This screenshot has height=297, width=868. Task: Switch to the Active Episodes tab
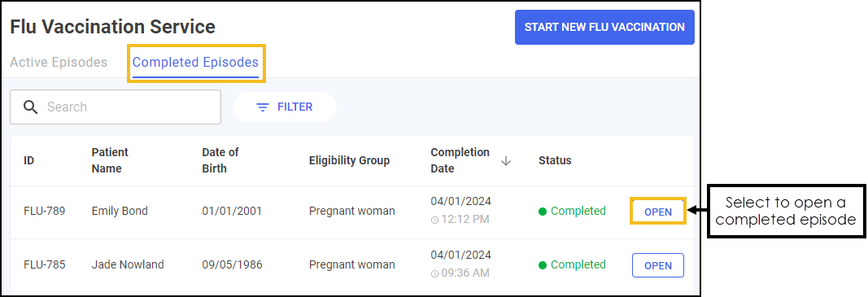click(x=59, y=62)
